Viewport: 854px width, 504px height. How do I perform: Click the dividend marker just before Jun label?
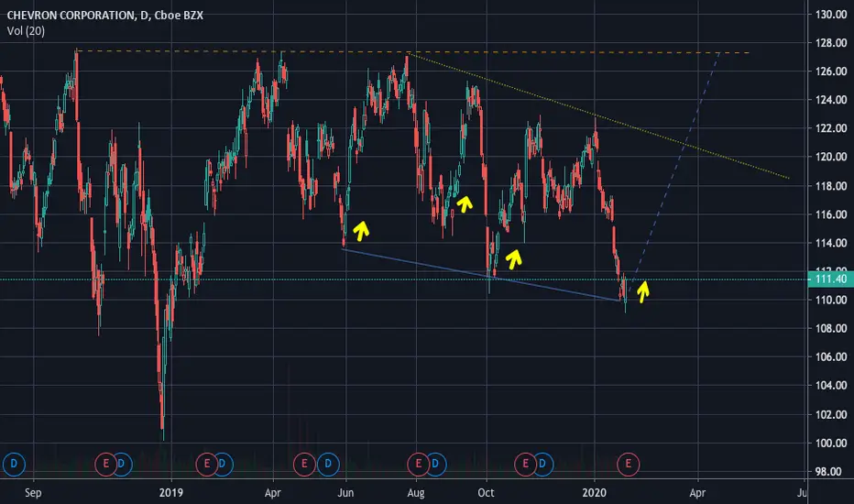pyautogui.click(x=328, y=465)
